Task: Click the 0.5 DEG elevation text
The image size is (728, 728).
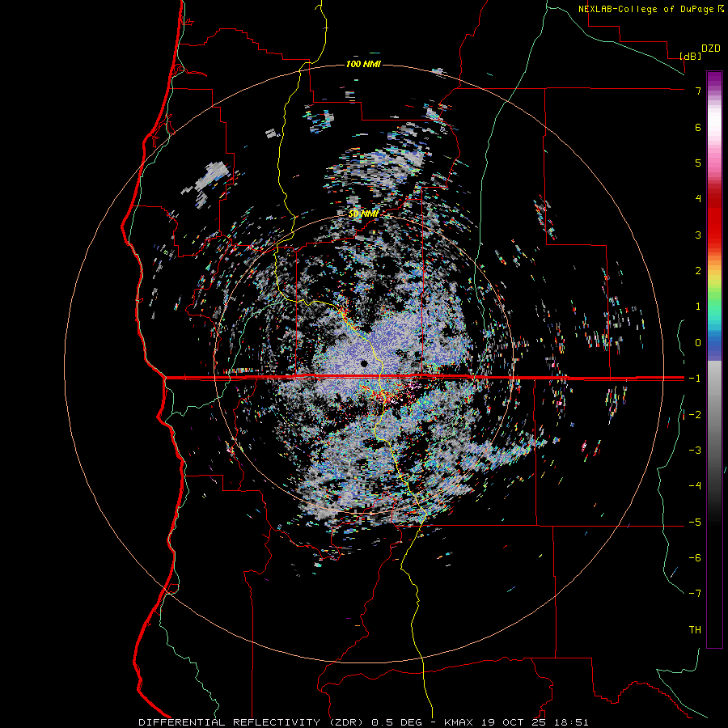Action: [x=397, y=722]
